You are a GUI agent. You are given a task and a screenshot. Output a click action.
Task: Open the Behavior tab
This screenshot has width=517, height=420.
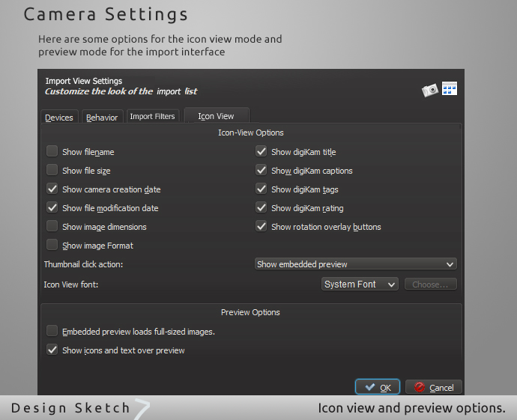click(102, 118)
